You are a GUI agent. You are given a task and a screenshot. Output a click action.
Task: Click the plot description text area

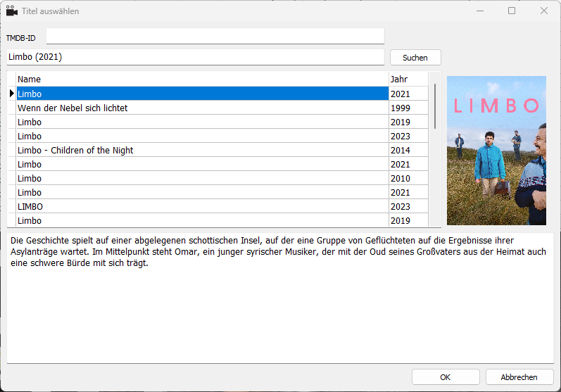(x=280, y=298)
